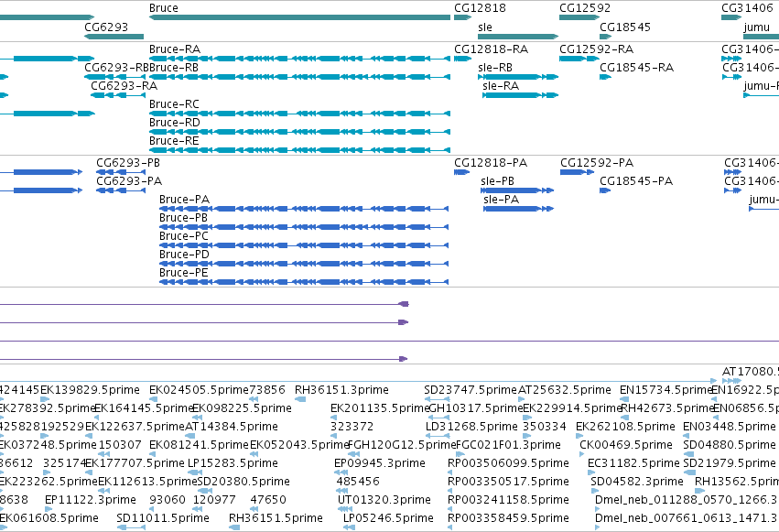Click the CG12592 gene label
This screenshot has height=532, width=779.
coord(585,8)
